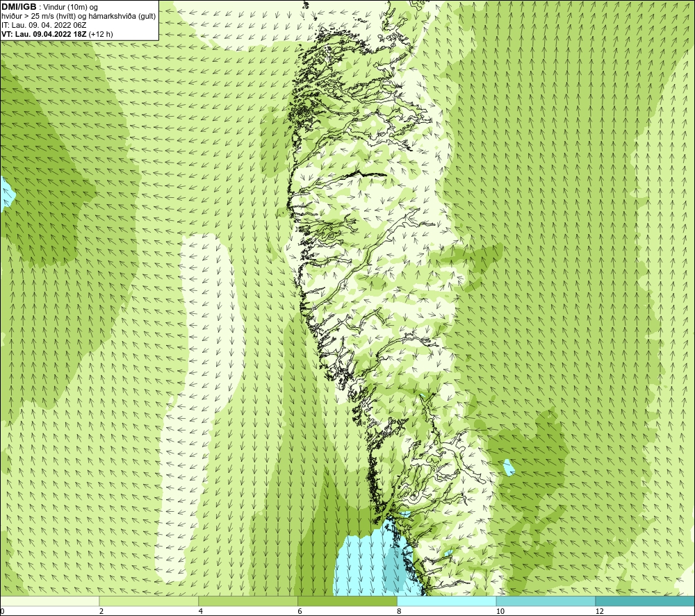Click the legend scale label 12
695x616 pixels.
pos(600,612)
